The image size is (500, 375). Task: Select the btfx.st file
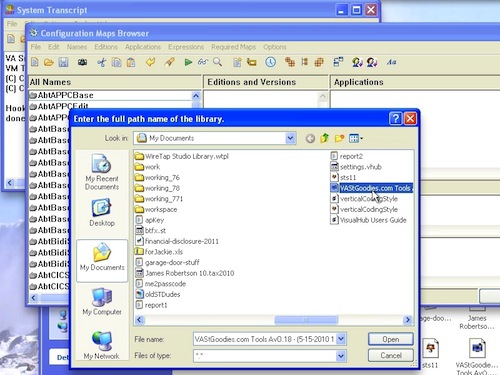151,231
